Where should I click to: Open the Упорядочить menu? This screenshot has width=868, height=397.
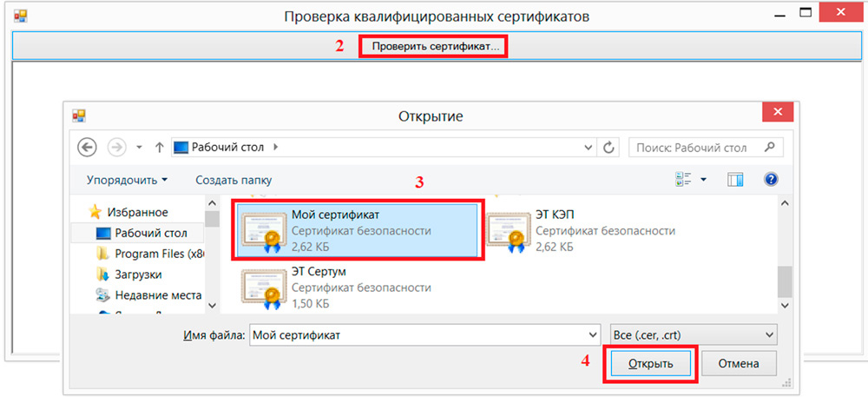128,180
